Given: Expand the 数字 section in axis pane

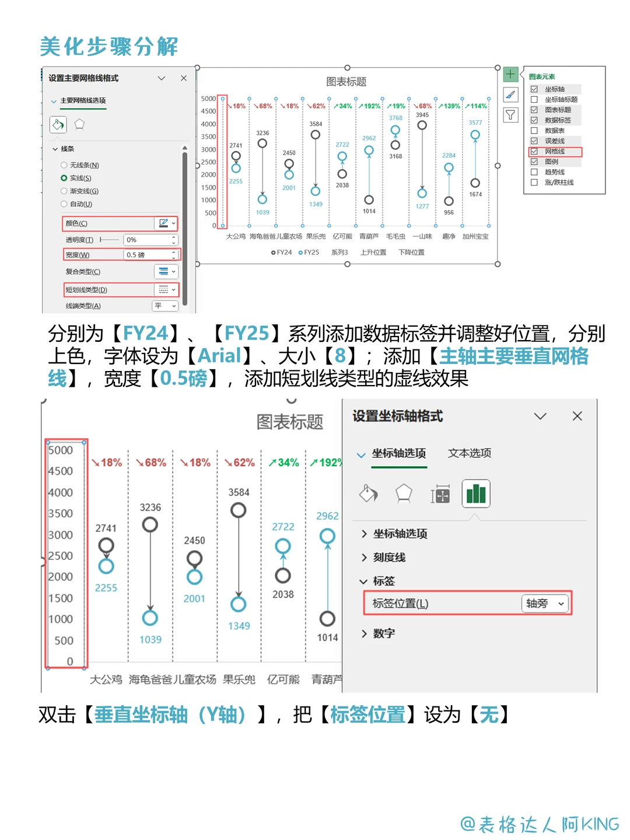Looking at the screenshot, I should pos(385,632).
